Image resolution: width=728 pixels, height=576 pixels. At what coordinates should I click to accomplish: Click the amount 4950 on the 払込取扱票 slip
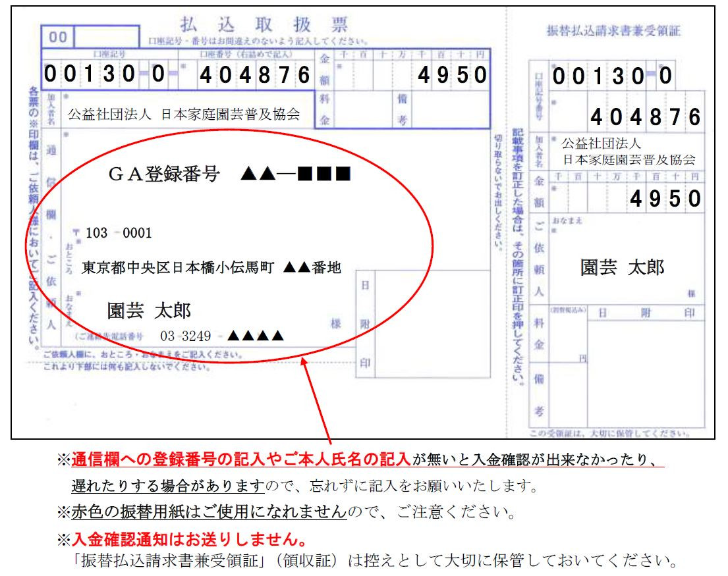click(452, 74)
